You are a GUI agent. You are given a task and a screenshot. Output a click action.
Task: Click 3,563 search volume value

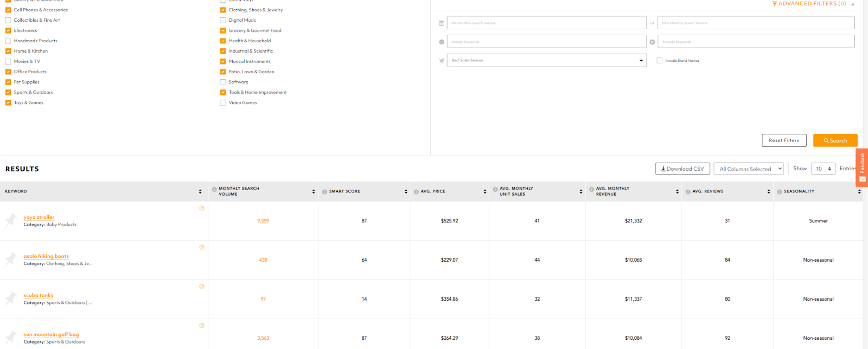263,338
